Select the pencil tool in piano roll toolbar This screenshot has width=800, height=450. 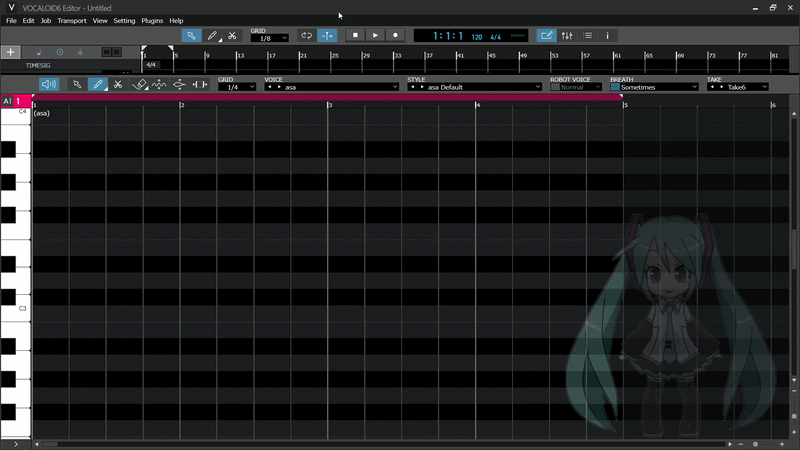97,85
